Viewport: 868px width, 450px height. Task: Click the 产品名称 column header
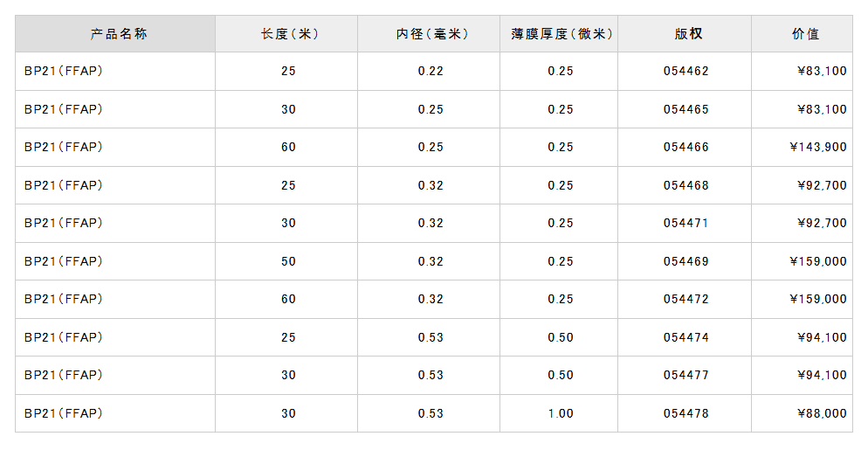coord(115,34)
